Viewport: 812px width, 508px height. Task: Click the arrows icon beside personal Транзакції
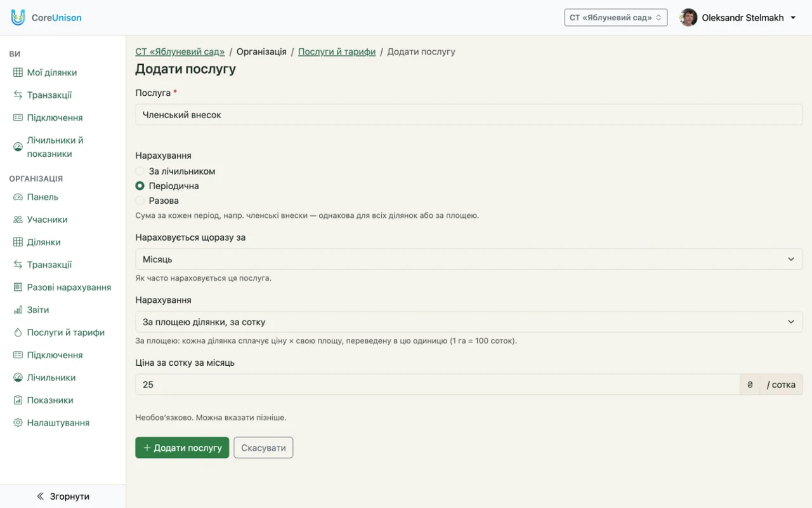click(x=18, y=95)
